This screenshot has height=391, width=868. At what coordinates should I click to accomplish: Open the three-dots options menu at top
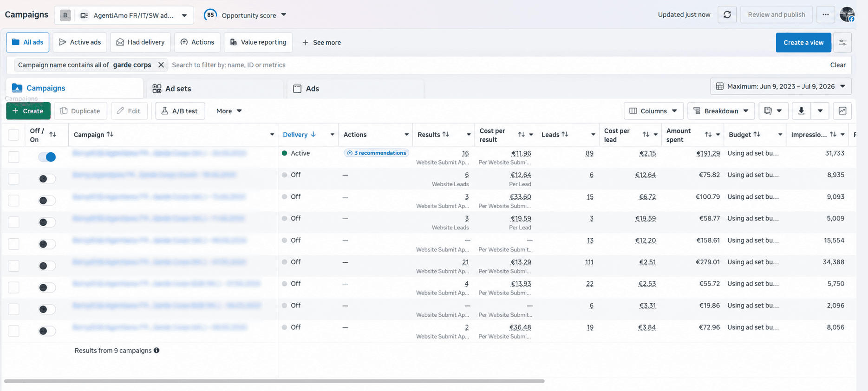tap(825, 15)
